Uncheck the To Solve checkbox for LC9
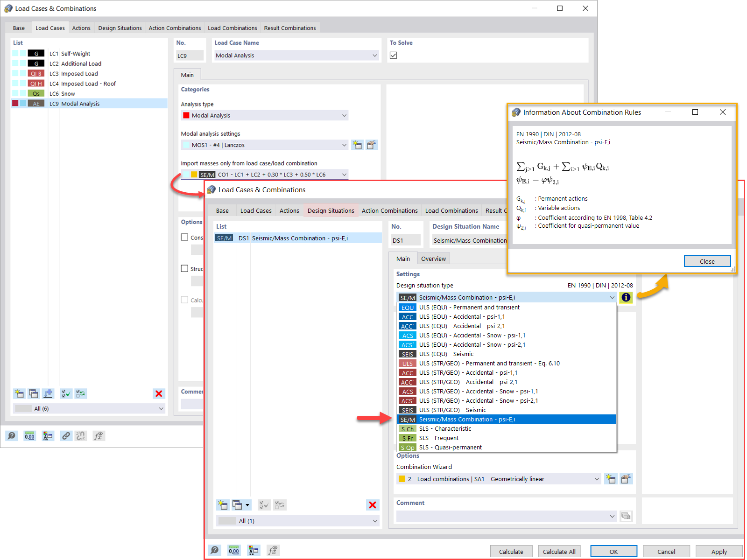This screenshot has width=747, height=560. coord(394,55)
